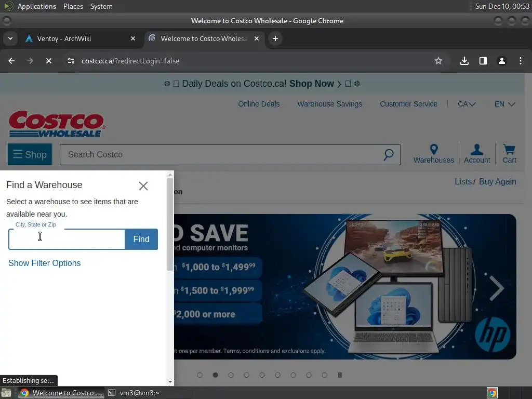Click the Chrome workspace icon in the bottom panel
532x399 pixels.
point(493,393)
